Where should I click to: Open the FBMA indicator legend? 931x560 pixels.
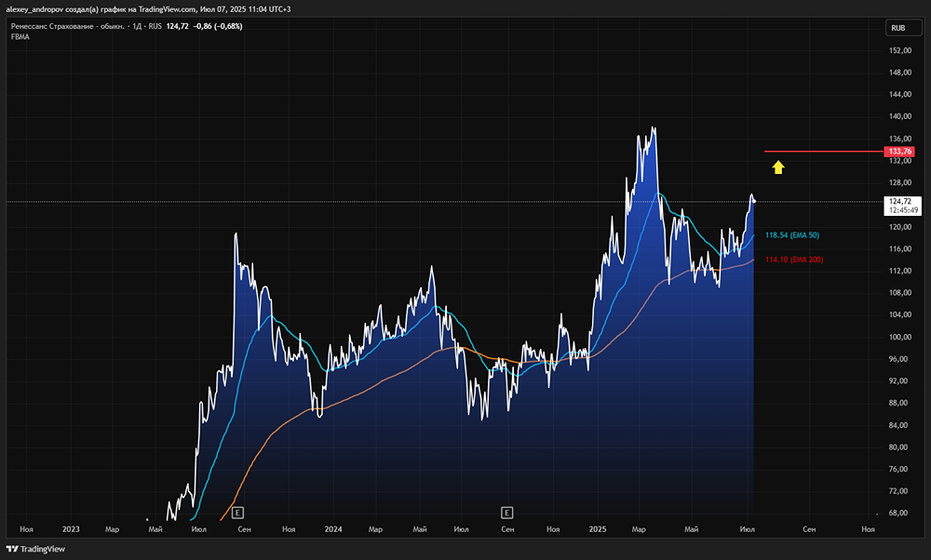20,37
